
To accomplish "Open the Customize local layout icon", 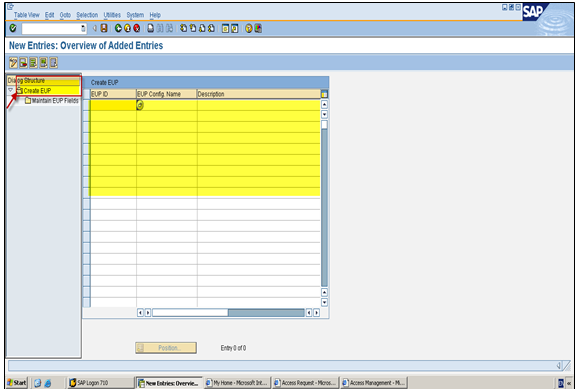I will pos(258,28).
